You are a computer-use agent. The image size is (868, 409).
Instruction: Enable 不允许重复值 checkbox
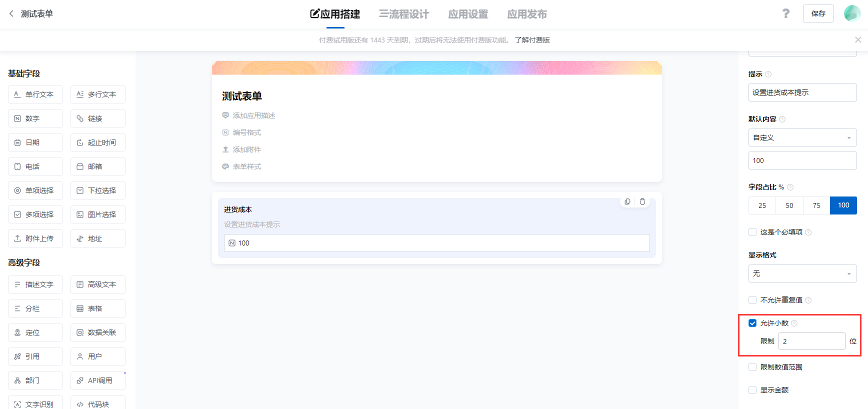pos(752,300)
